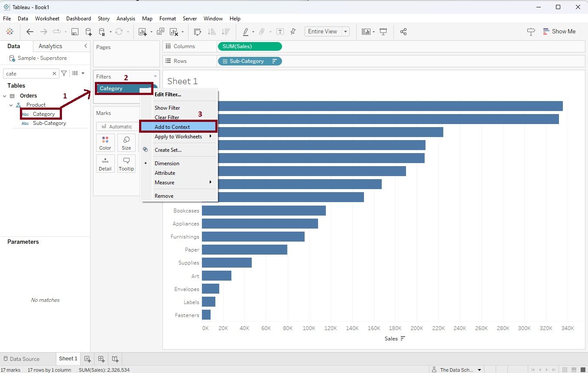Click the Presentation Mode icon
The height and width of the screenshot is (373, 588).
383,32
